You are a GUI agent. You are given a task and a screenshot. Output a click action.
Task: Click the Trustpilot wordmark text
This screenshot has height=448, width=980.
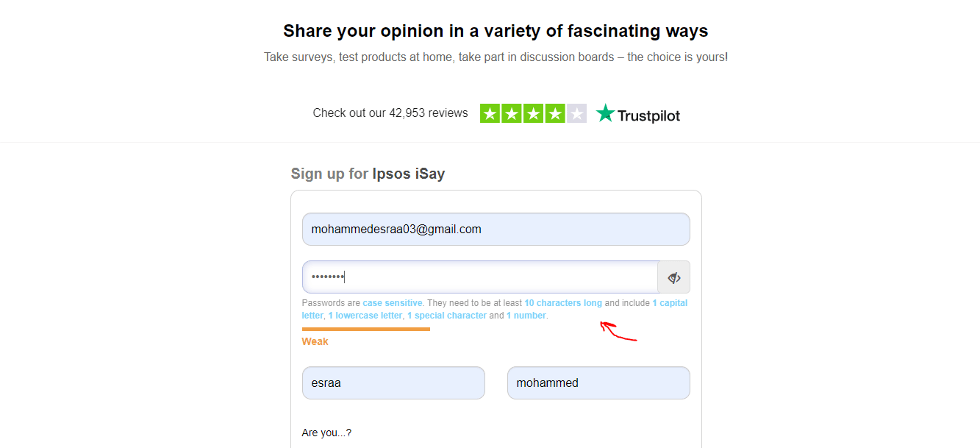click(x=648, y=115)
